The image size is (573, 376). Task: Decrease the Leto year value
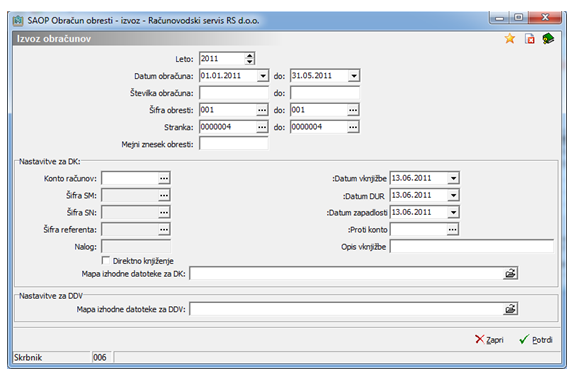pyautogui.click(x=249, y=61)
